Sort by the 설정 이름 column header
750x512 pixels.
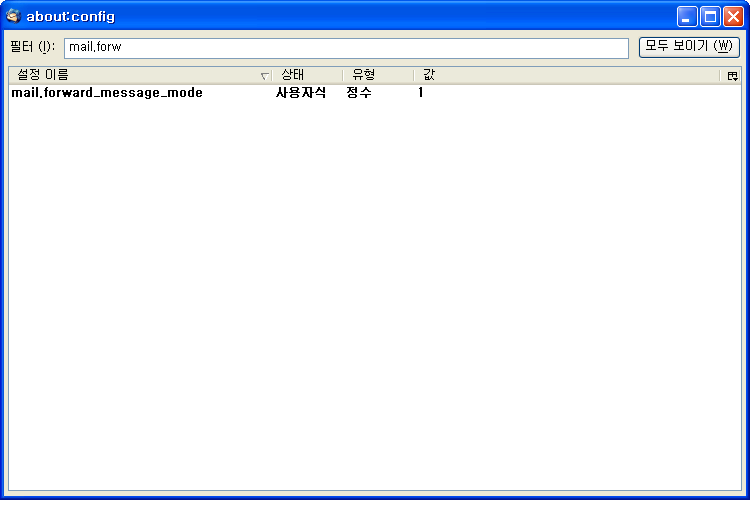(x=140, y=75)
